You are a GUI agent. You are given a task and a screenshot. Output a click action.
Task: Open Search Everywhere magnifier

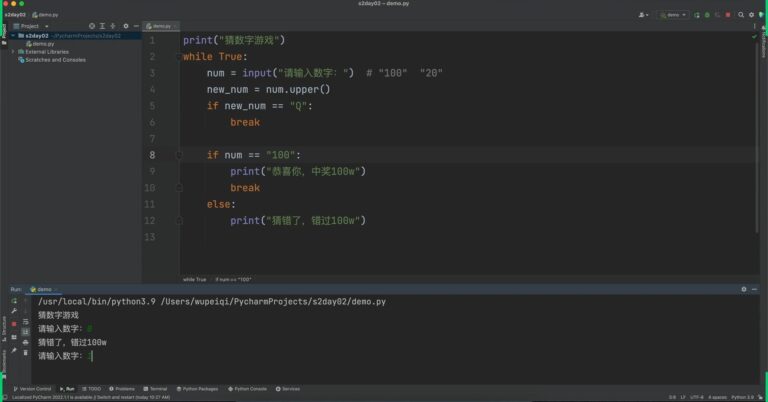coord(741,15)
